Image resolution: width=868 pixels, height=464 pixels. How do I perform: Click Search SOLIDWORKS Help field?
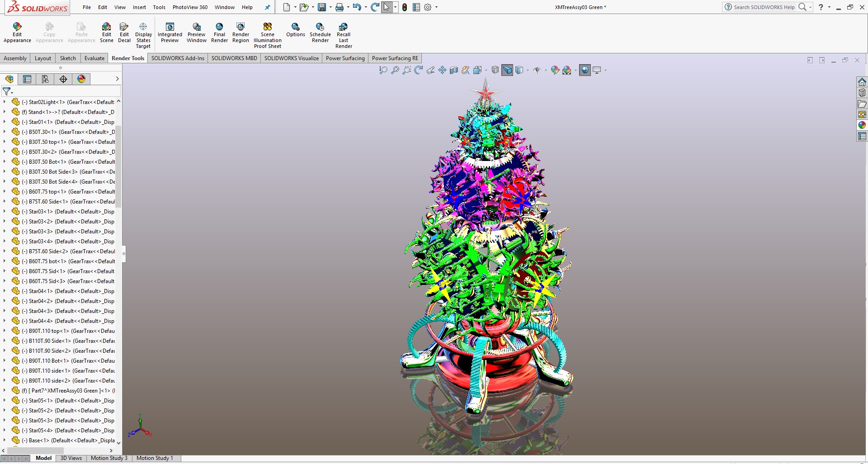(764, 7)
